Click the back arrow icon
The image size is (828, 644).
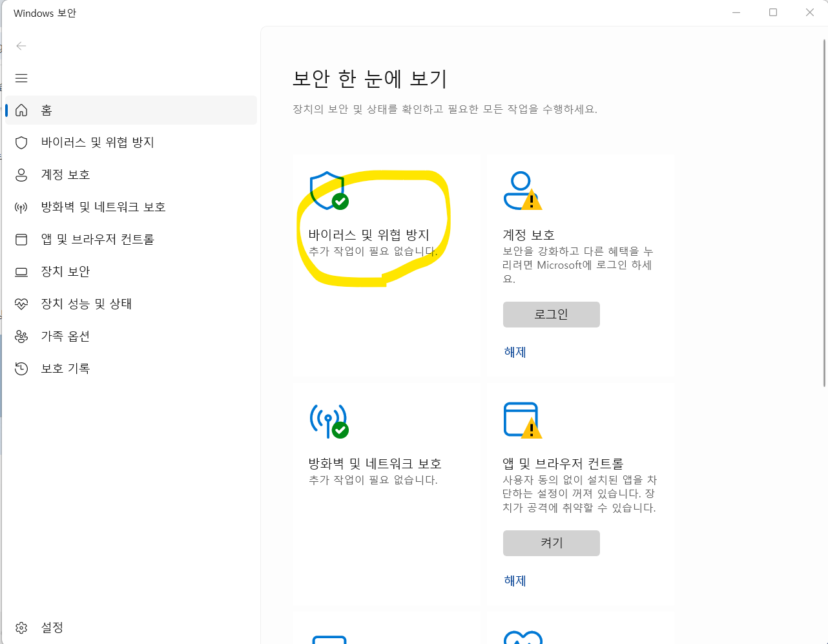click(21, 46)
